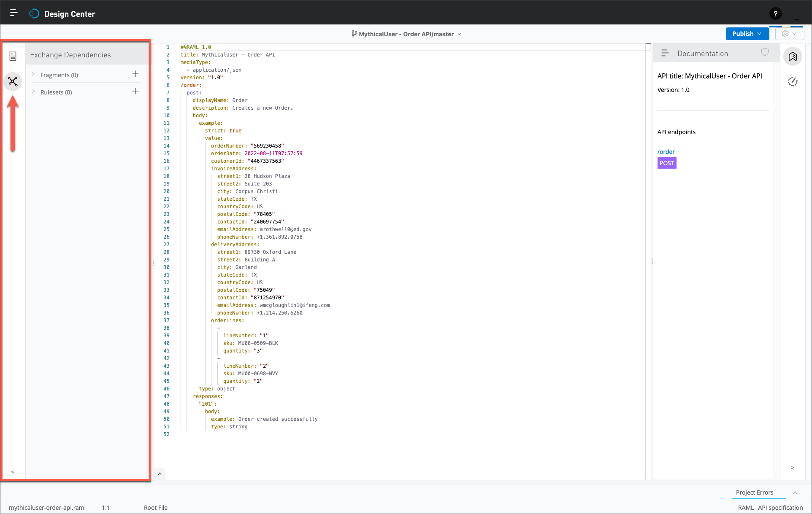Viewport: 812px width, 514px height.
Task: Click the "201": response code line
Action: click(208, 404)
